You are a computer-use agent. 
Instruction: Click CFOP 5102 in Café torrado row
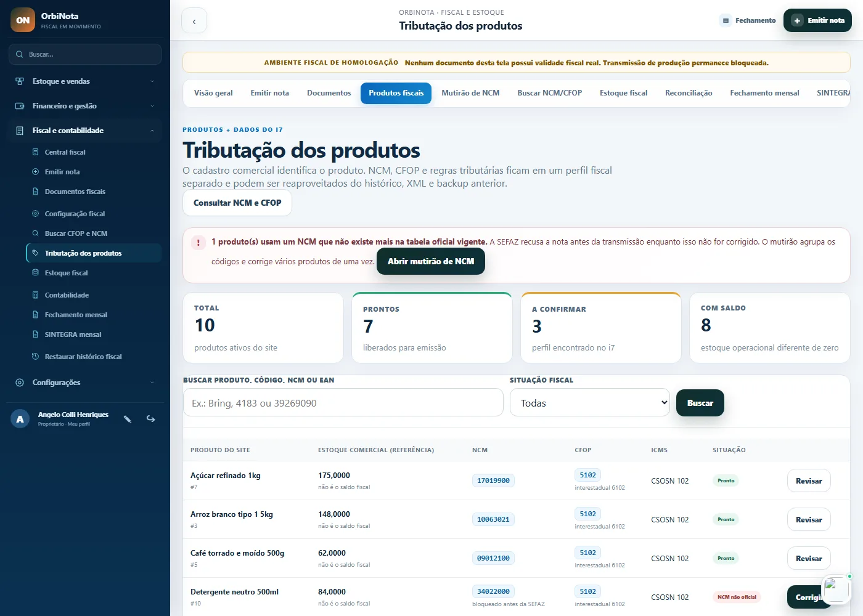pyautogui.click(x=588, y=553)
